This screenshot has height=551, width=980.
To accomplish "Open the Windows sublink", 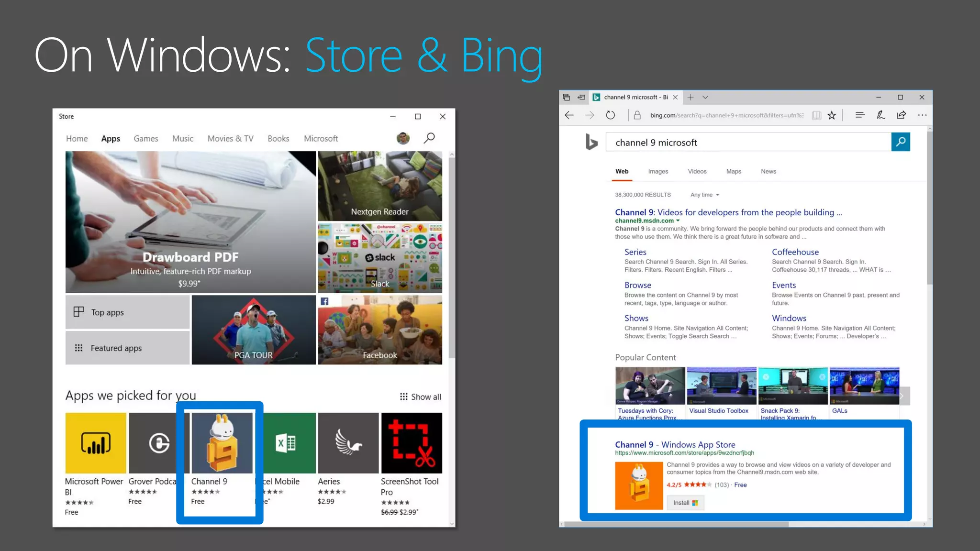I will 789,318.
